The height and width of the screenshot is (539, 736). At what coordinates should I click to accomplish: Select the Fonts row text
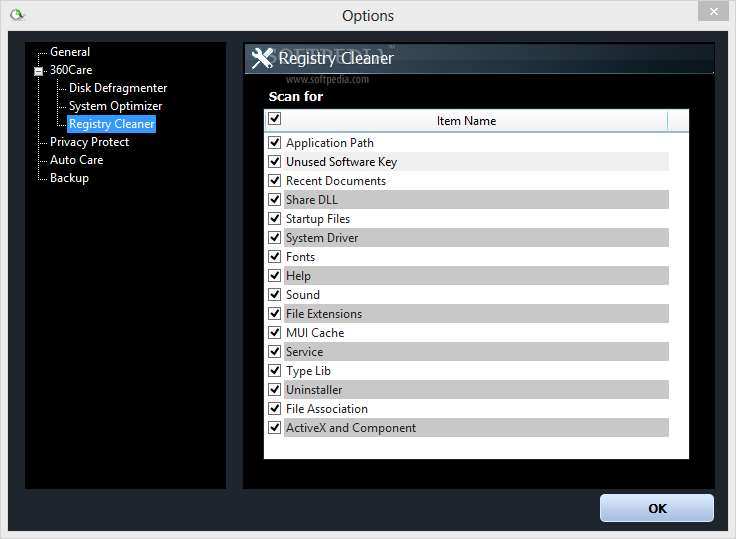(300, 257)
